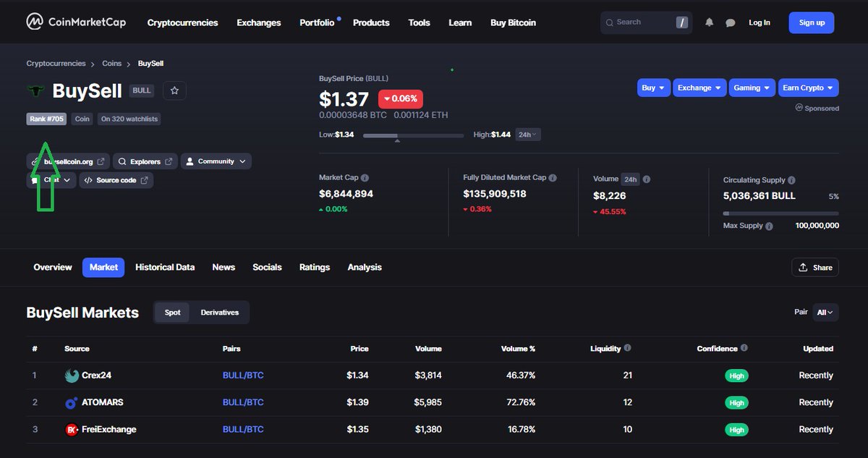The image size is (868, 458).
Task: Click the Market Cap info icon
Action: [x=365, y=178]
